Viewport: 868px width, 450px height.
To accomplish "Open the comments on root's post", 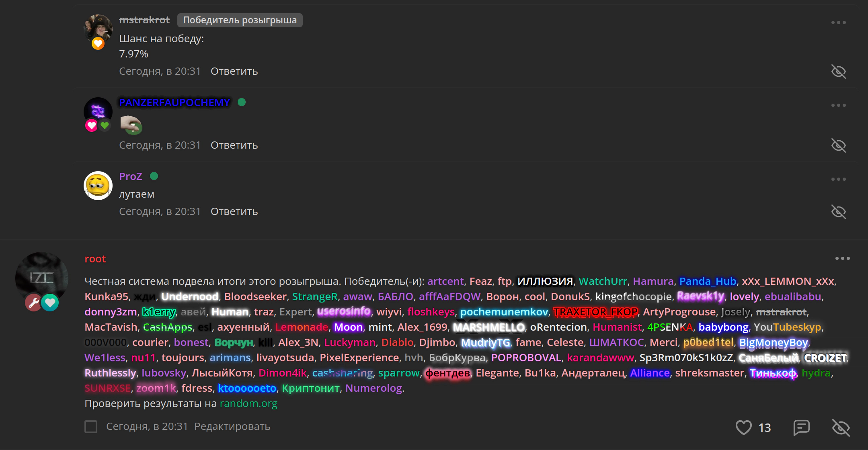I will pos(801,427).
